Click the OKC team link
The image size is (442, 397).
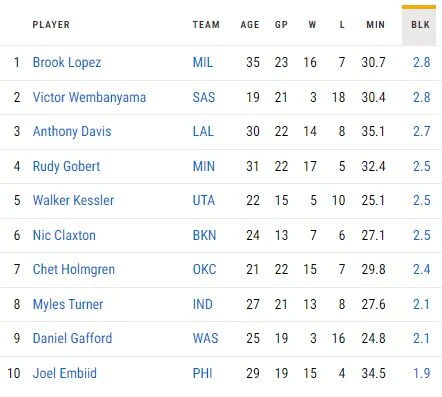[x=204, y=269]
